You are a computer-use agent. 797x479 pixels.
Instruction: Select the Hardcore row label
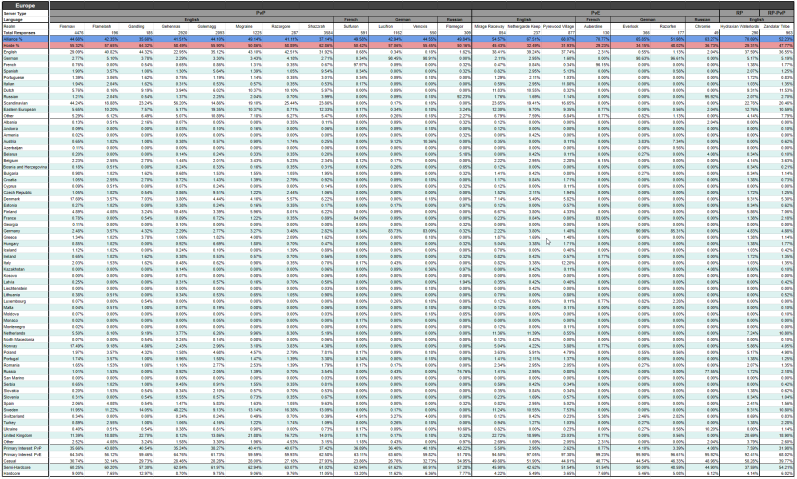pos(12,473)
